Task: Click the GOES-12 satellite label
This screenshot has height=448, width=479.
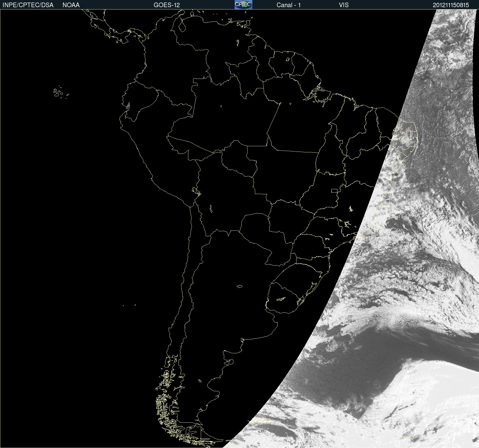Action: (167, 5)
